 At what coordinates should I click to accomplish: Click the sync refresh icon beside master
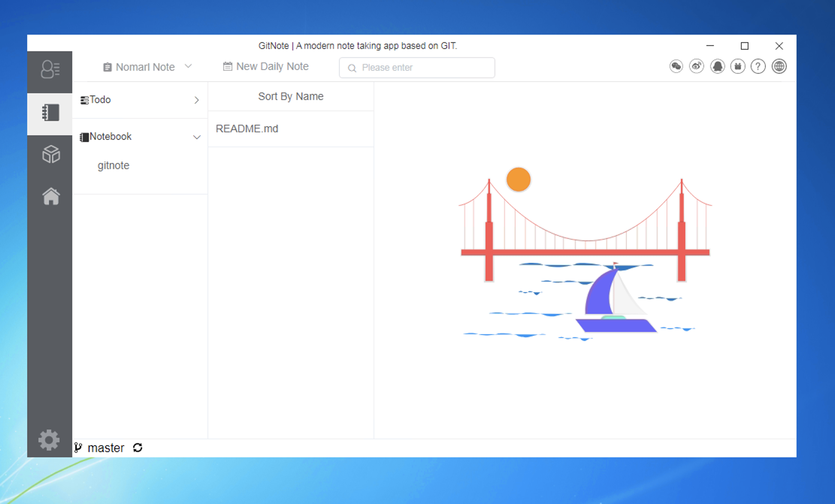click(138, 448)
